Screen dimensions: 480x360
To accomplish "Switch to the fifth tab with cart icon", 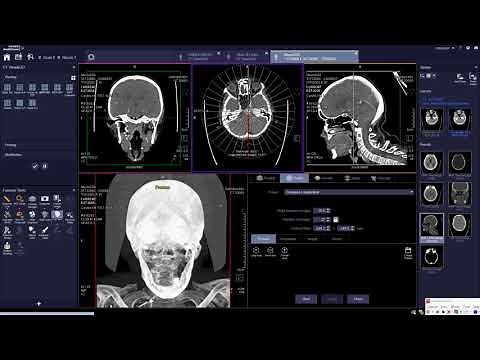I will pyautogui.click(x=381, y=178).
